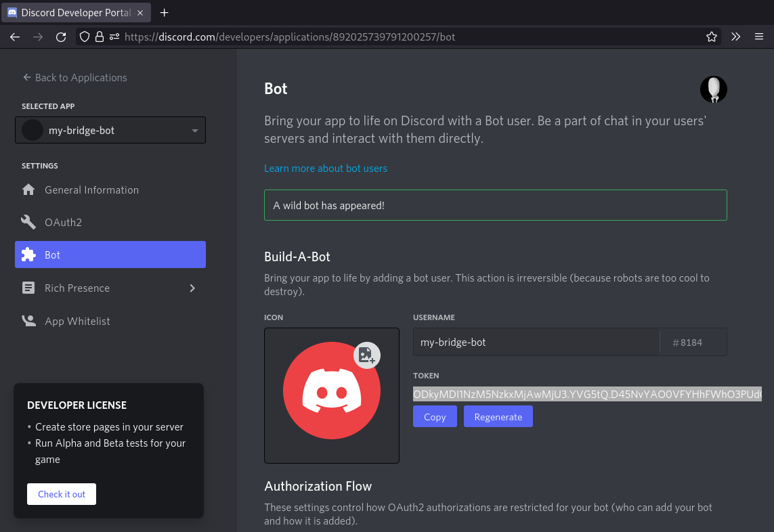Click the OAuth2 wrench icon

pyautogui.click(x=28, y=222)
